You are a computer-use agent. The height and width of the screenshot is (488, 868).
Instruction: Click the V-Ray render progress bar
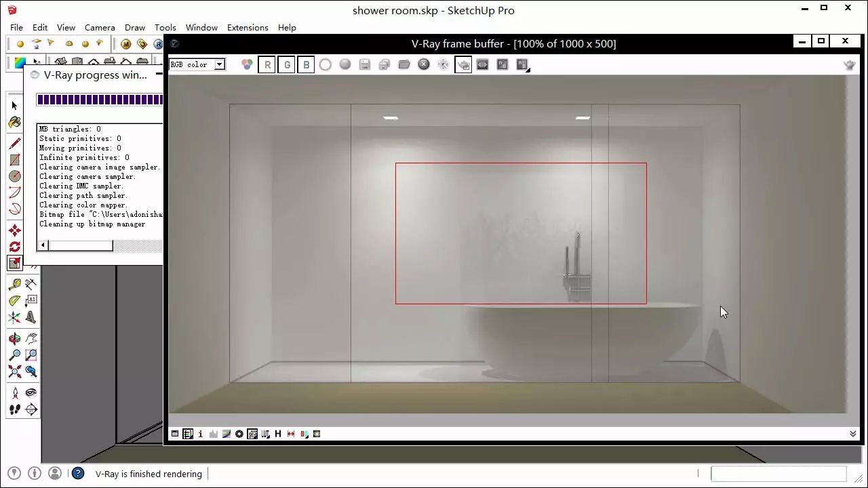[x=100, y=100]
